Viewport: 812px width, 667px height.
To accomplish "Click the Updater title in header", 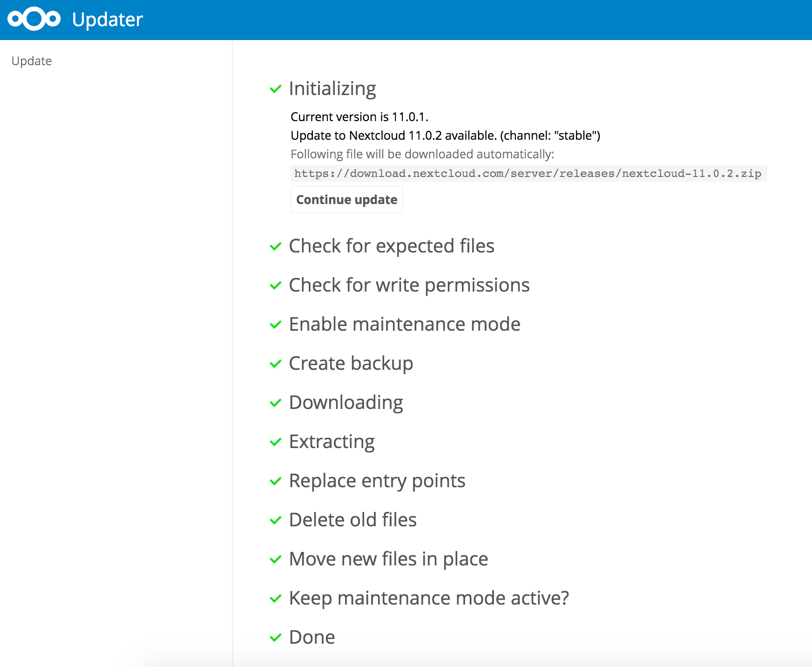I will tap(108, 20).
